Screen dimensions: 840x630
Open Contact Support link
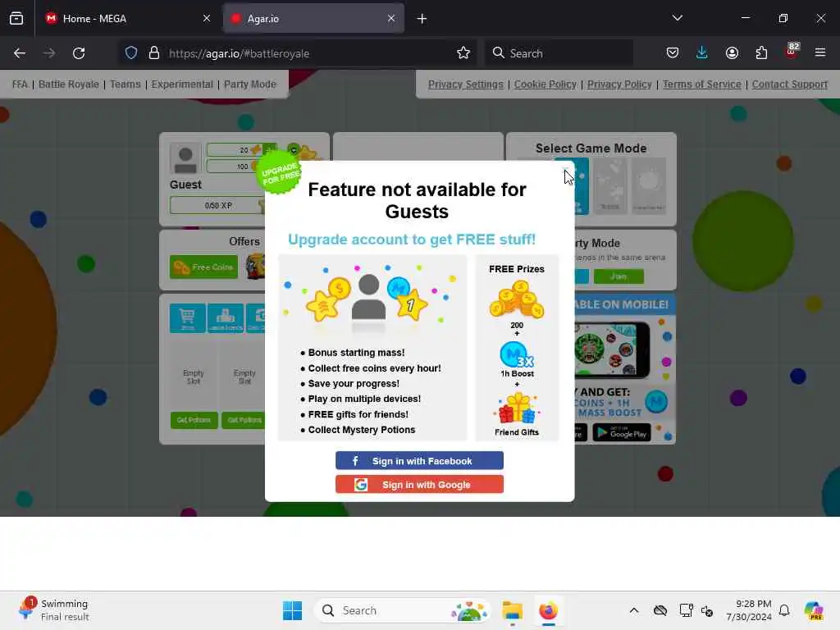[790, 84]
